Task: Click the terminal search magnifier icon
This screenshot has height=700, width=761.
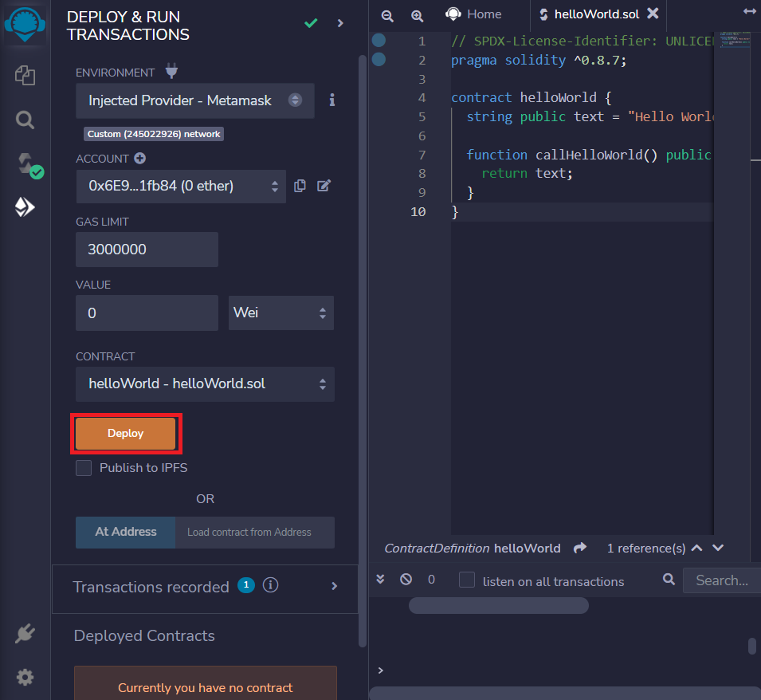Action: [669, 579]
